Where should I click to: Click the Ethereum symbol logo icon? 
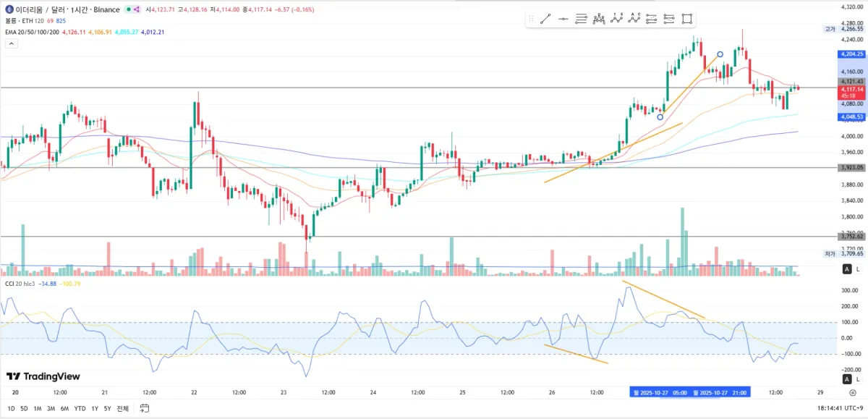[x=9, y=9]
